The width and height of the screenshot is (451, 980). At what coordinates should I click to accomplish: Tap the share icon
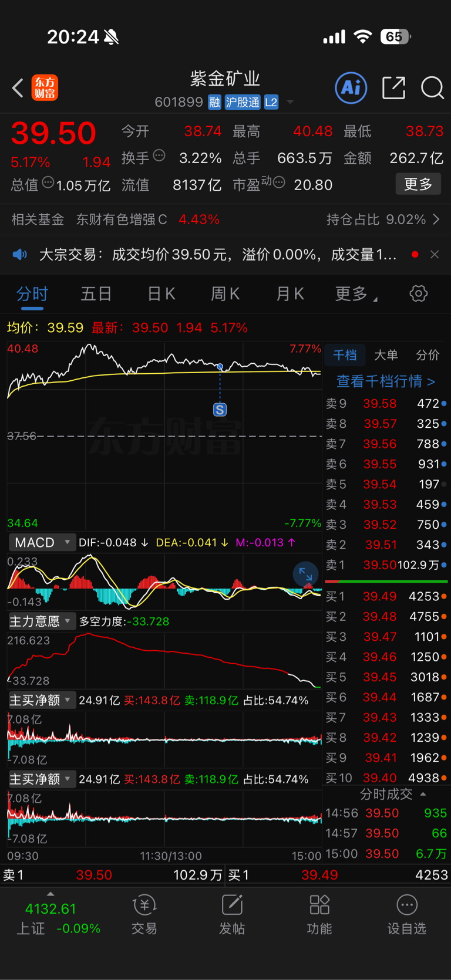click(393, 88)
